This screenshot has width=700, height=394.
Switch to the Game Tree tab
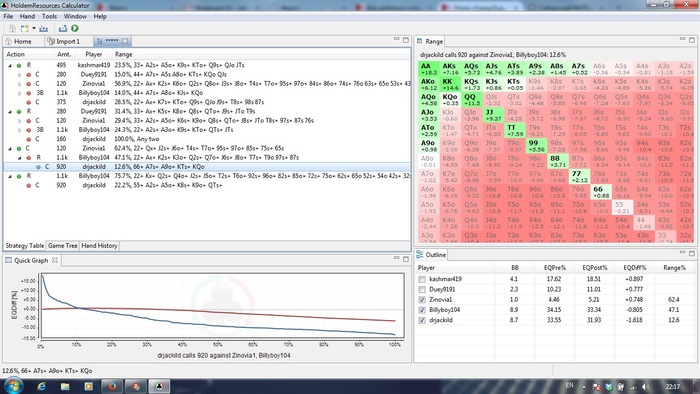coord(62,246)
